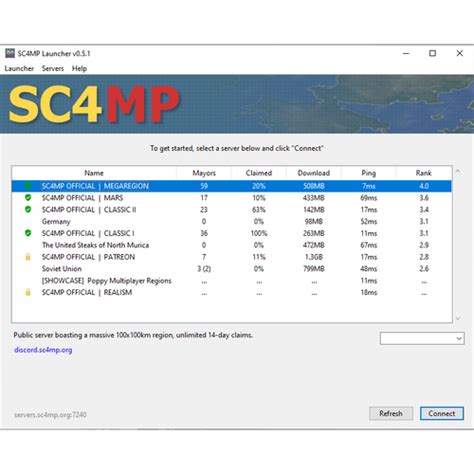This screenshot has width=474, height=474.
Task: Click the 63% claimed value
Action: tap(259, 210)
